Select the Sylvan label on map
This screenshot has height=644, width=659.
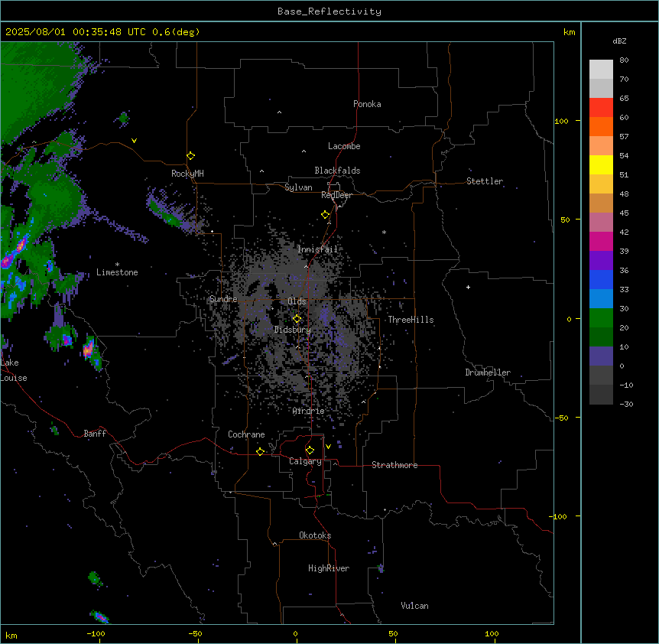click(298, 187)
